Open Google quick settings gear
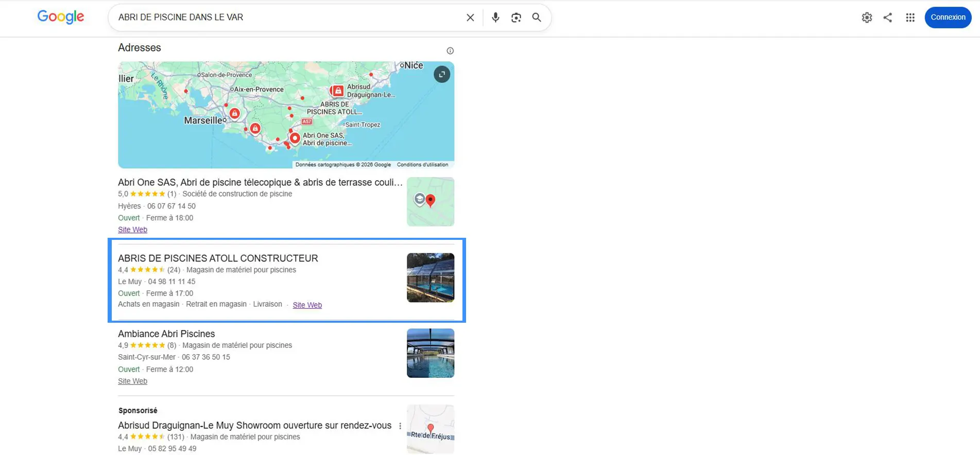This screenshot has height=455, width=980. (867, 17)
